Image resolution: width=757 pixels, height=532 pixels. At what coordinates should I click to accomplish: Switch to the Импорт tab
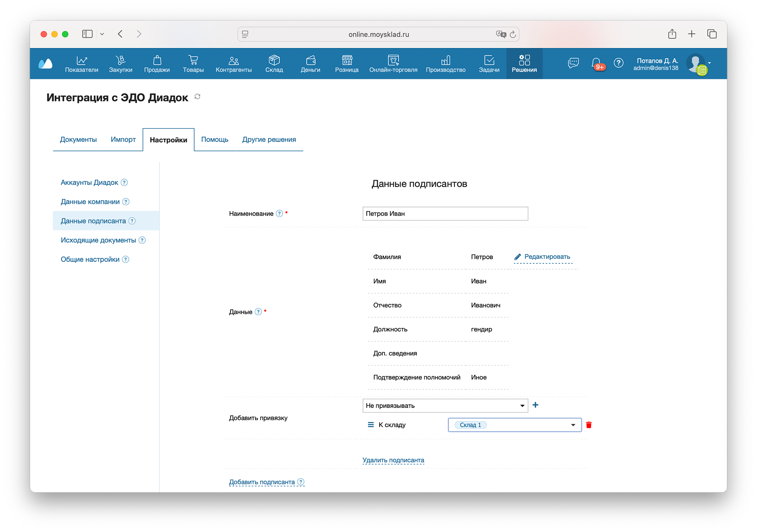coord(123,140)
